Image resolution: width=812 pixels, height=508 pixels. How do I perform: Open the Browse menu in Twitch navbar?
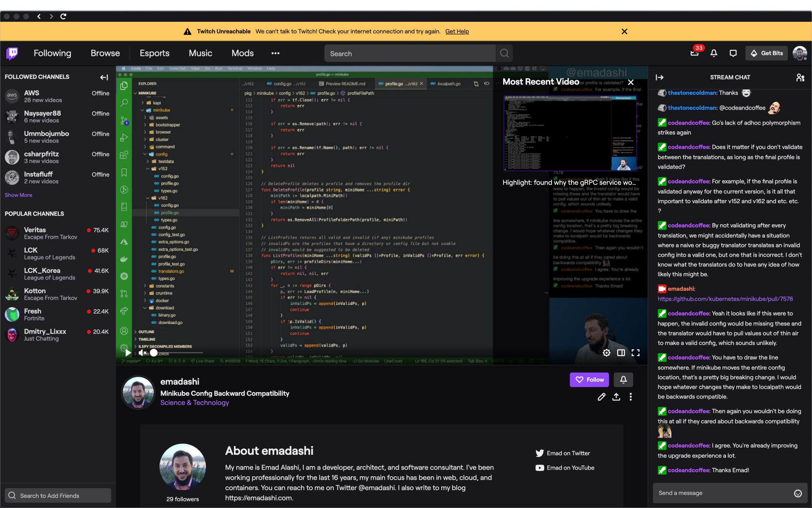tap(105, 53)
